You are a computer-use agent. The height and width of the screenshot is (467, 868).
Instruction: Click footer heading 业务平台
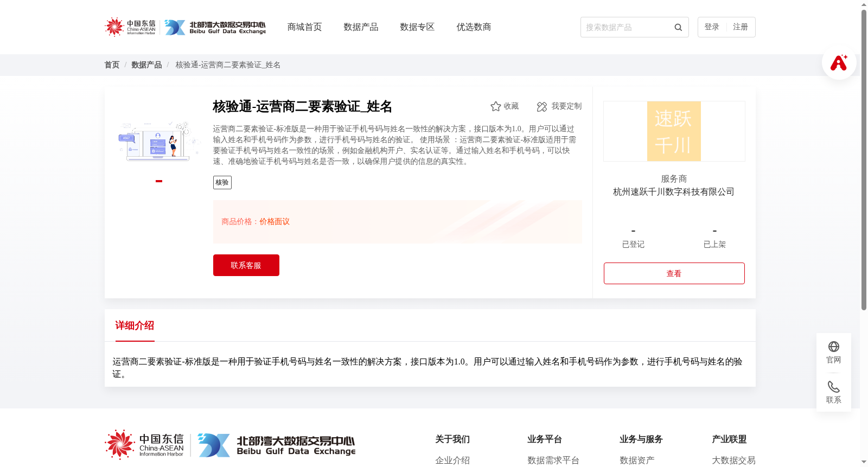pos(545,439)
